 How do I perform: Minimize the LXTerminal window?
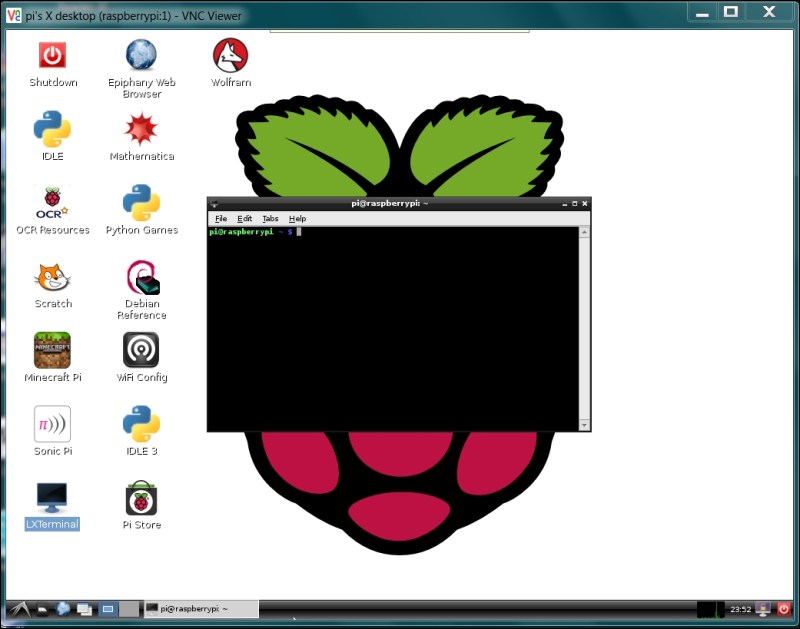click(x=565, y=204)
